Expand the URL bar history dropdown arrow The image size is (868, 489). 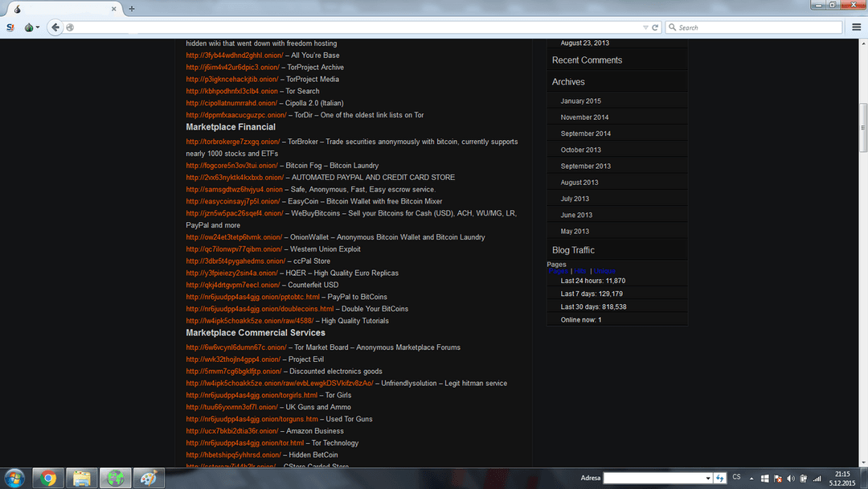click(x=645, y=27)
